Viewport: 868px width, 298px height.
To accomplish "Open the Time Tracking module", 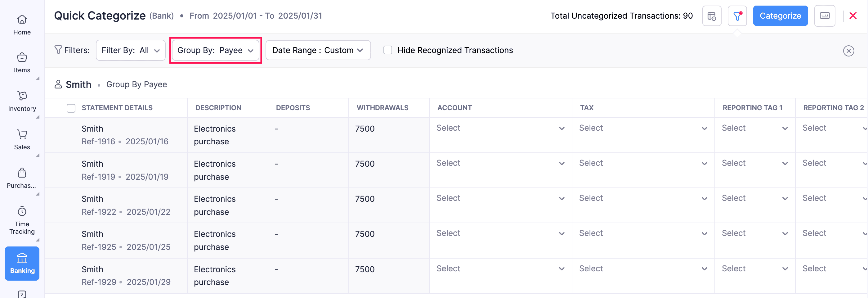I will 22,219.
